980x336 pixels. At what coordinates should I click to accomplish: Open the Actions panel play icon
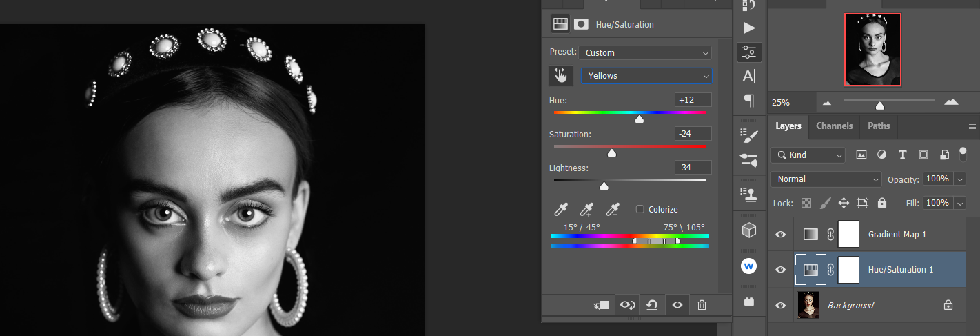[749, 28]
